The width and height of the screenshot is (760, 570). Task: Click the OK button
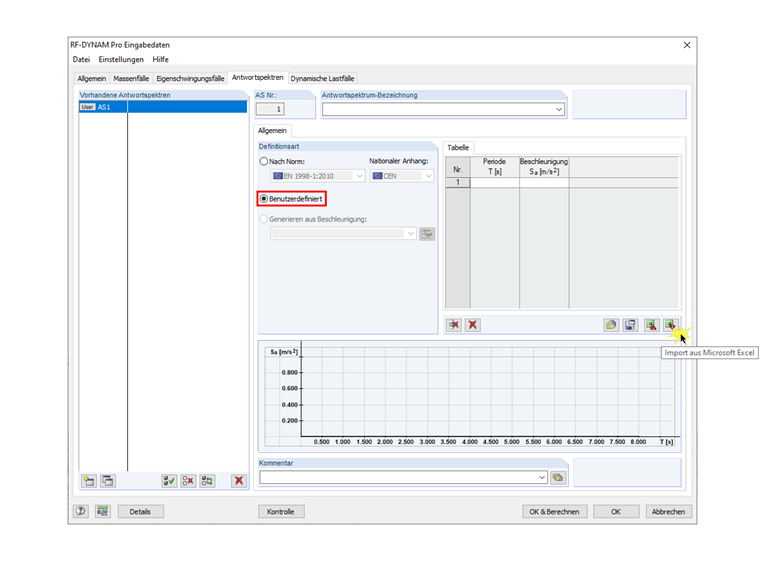pyautogui.click(x=616, y=511)
